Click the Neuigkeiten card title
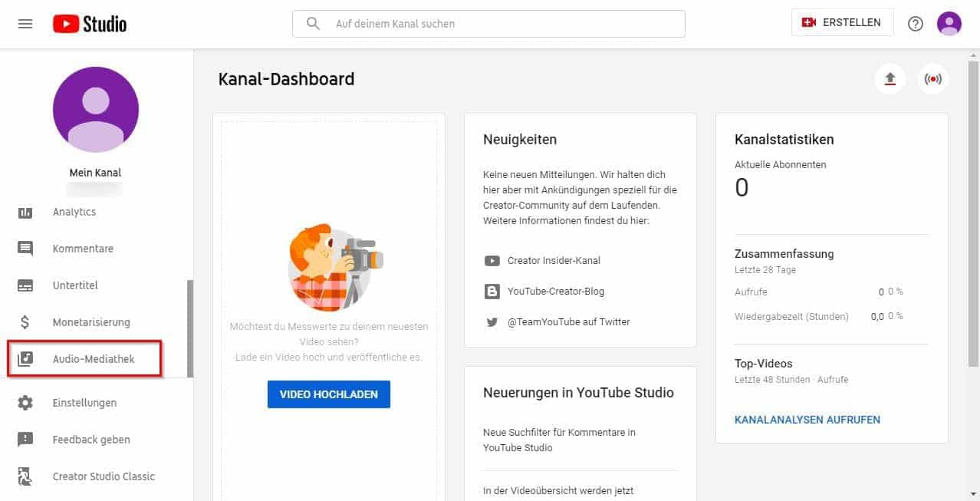Screen dimensions: 980x501 pyautogui.click(x=520, y=140)
